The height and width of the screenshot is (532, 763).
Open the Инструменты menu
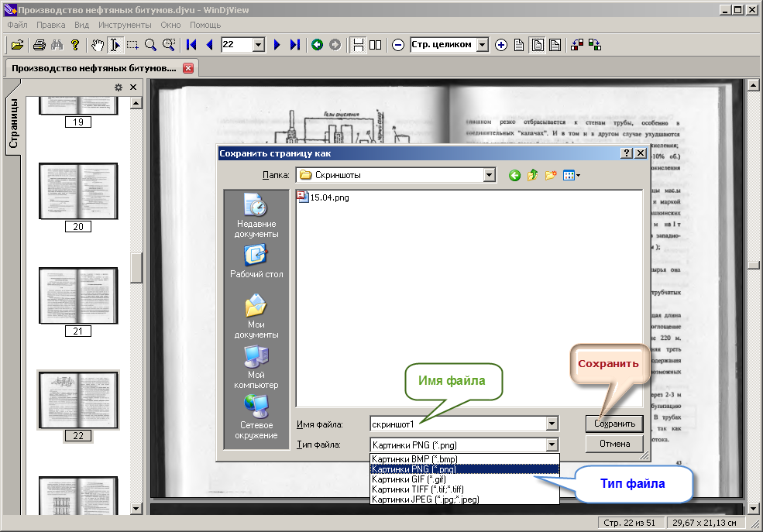coord(125,25)
